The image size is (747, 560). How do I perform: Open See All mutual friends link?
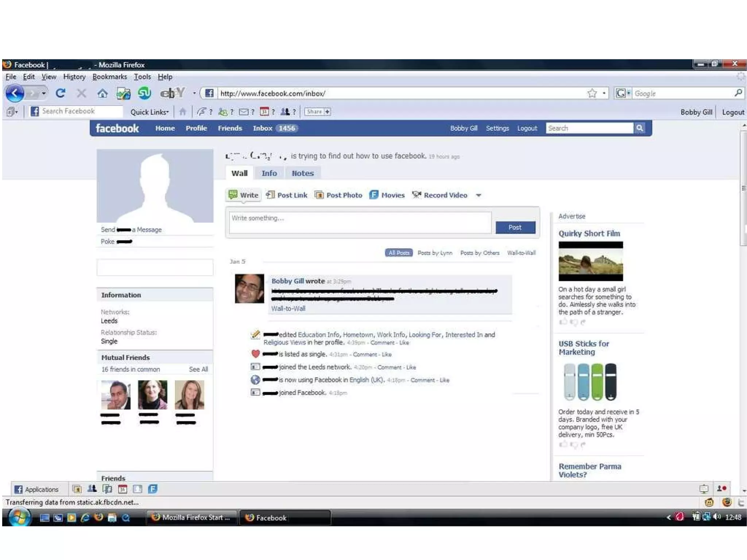[198, 369]
